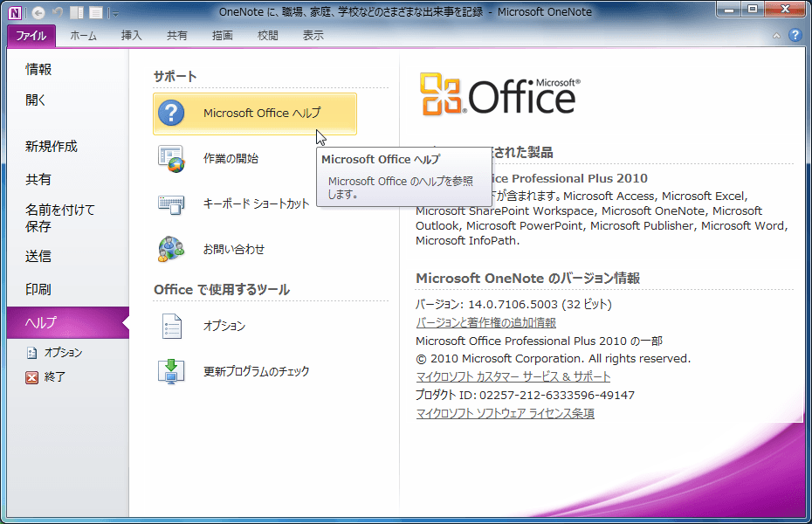
Task: Click the Back arrow in quick access toolbar
Action: click(x=38, y=12)
